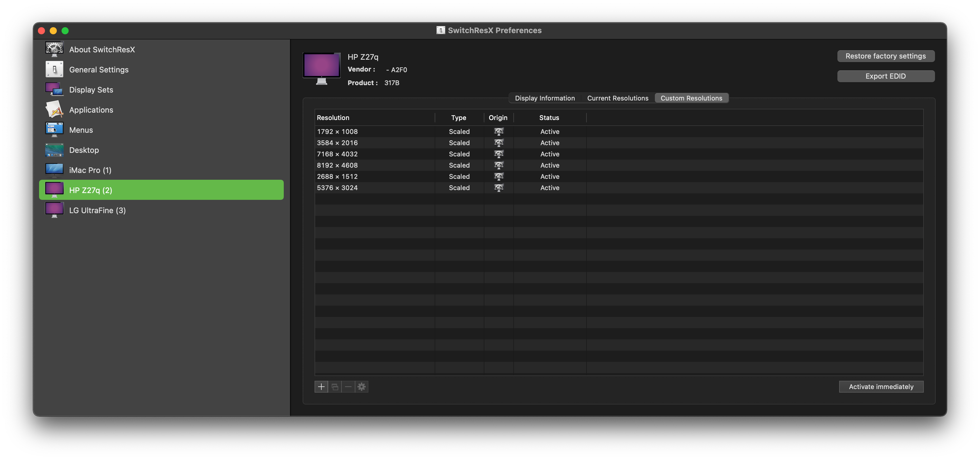The image size is (980, 460).
Task: Click Scaled type in 2688 × 1512 row
Action: click(459, 176)
